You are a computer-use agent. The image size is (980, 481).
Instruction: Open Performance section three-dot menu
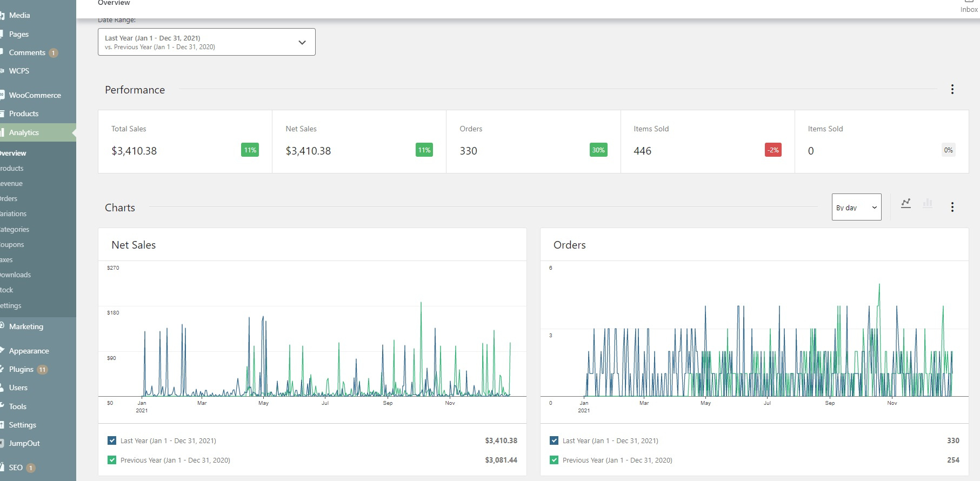tap(952, 90)
